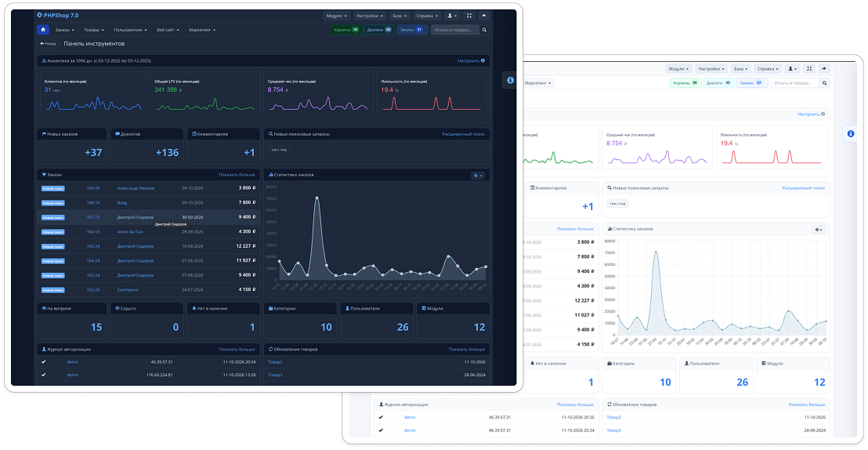Open Заказы 37 button in dark window

click(412, 30)
